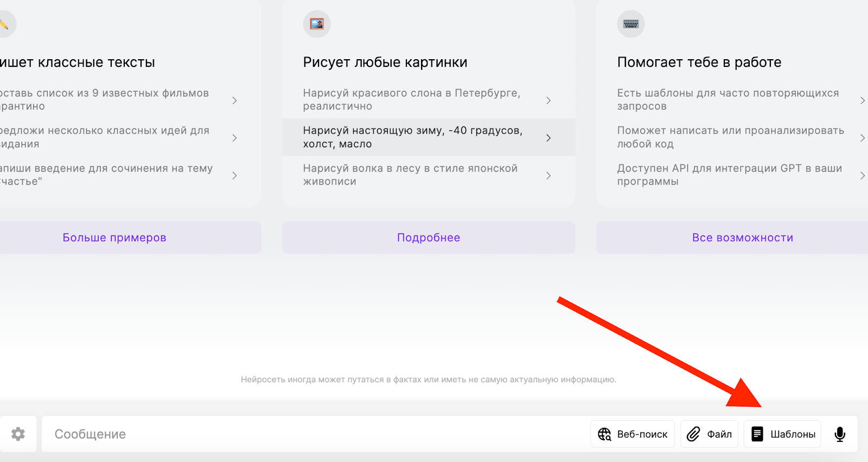The width and height of the screenshot is (868, 462).
Task: Open the 'Шаблоны' templates button
Action: click(783, 434)
